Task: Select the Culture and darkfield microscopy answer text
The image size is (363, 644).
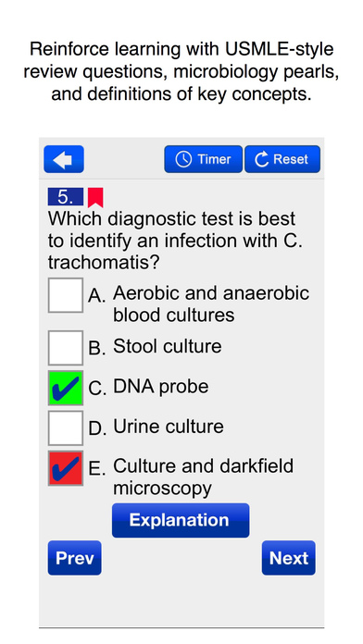Action: pyautogui.click(x=203, y=477)
